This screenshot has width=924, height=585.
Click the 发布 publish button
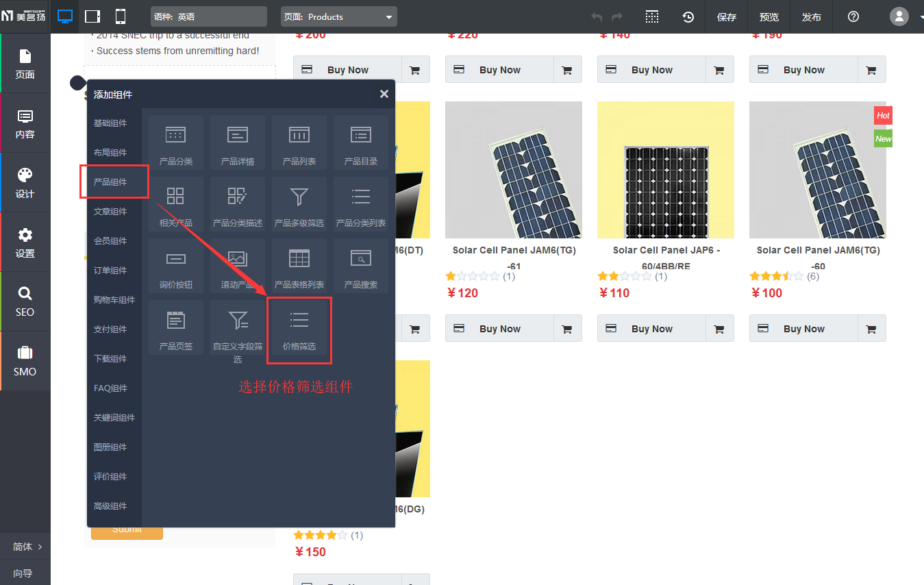tap(812, 16)
